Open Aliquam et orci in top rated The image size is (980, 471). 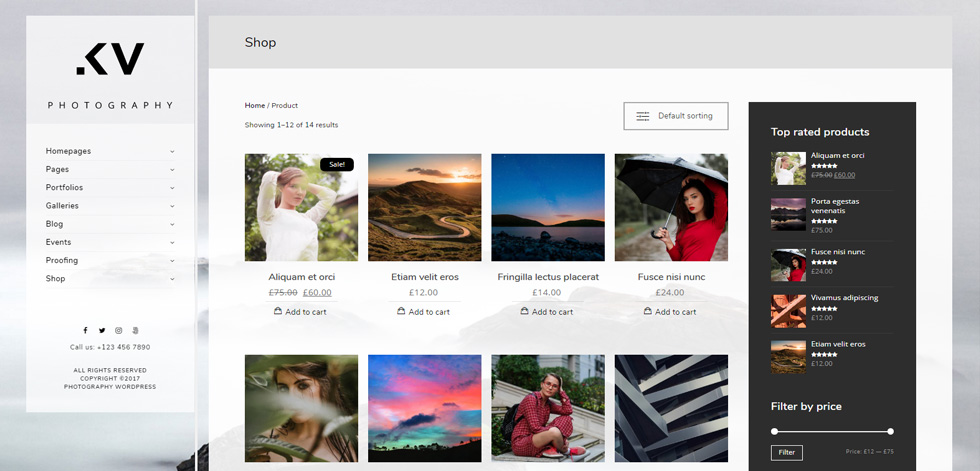(x=838, y=156)
